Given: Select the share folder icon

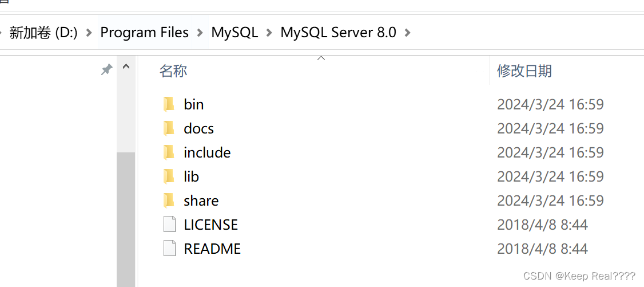Looking at the screenshot, I should click(169, 200).
